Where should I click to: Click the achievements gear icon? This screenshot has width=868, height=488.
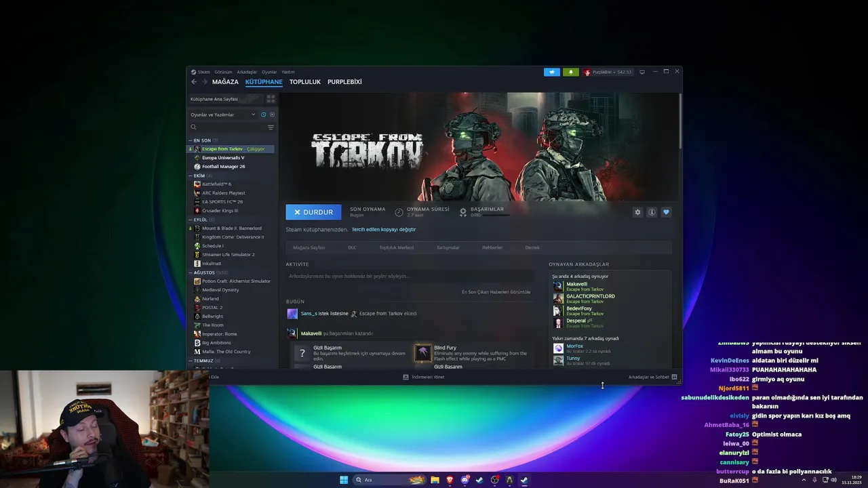point(463,212)
